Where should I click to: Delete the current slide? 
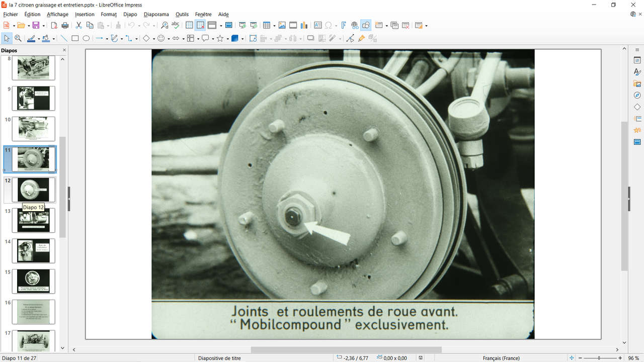pyautogui.click(x=406, y=25)
